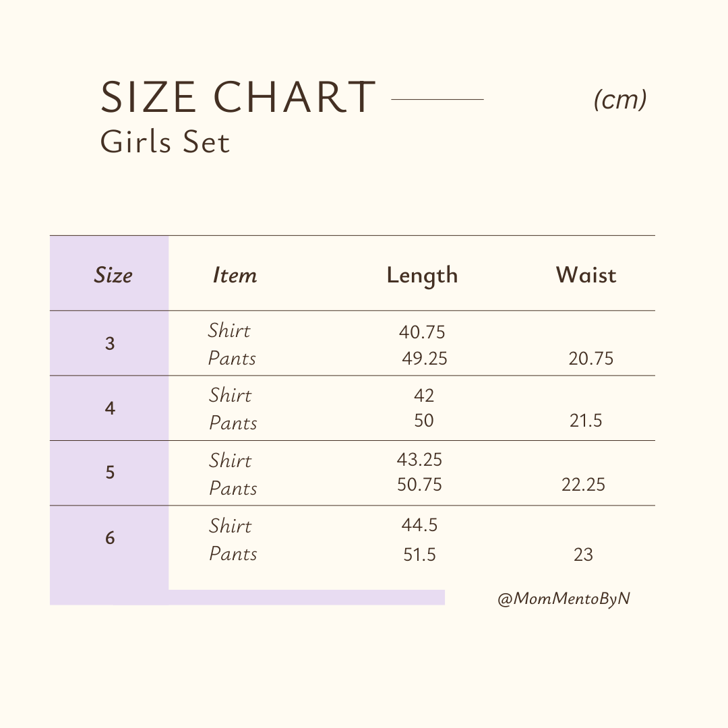Click the 22.25 waist value
728x728 pixels.
(583, 485)
